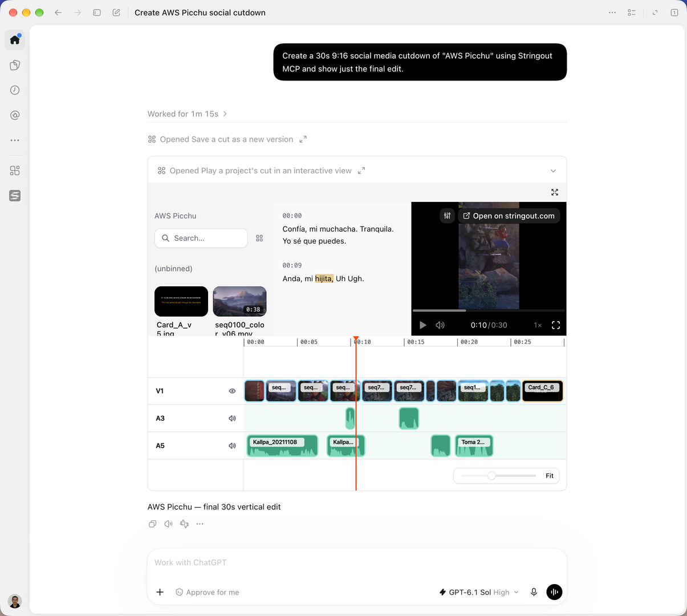This screenshot has height=616, width=687.
Task: Open on stringout.com link
Action: click(509, 216)
